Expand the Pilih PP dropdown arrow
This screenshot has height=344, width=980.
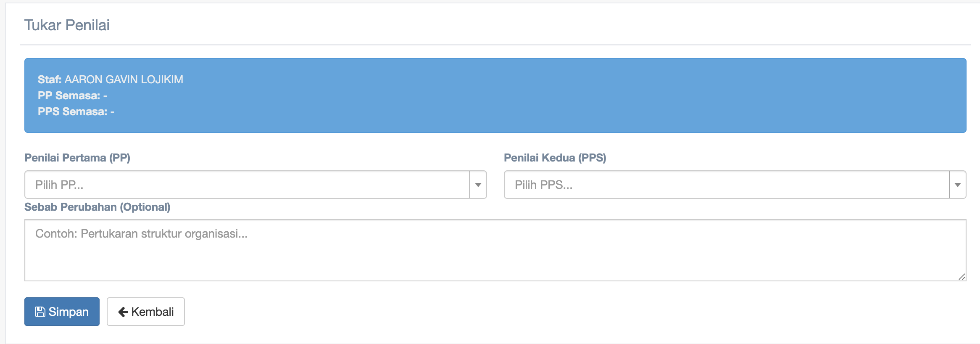(x=478, y=185)
